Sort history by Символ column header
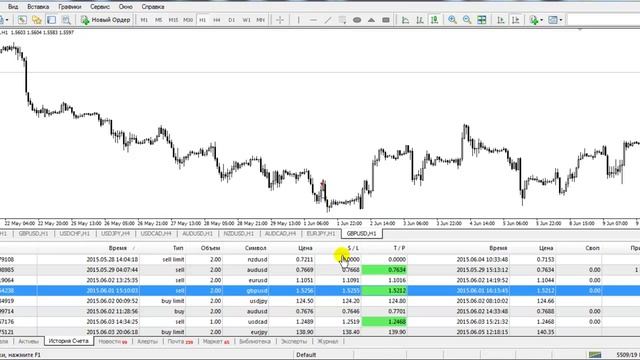 [x=256, y=248]
